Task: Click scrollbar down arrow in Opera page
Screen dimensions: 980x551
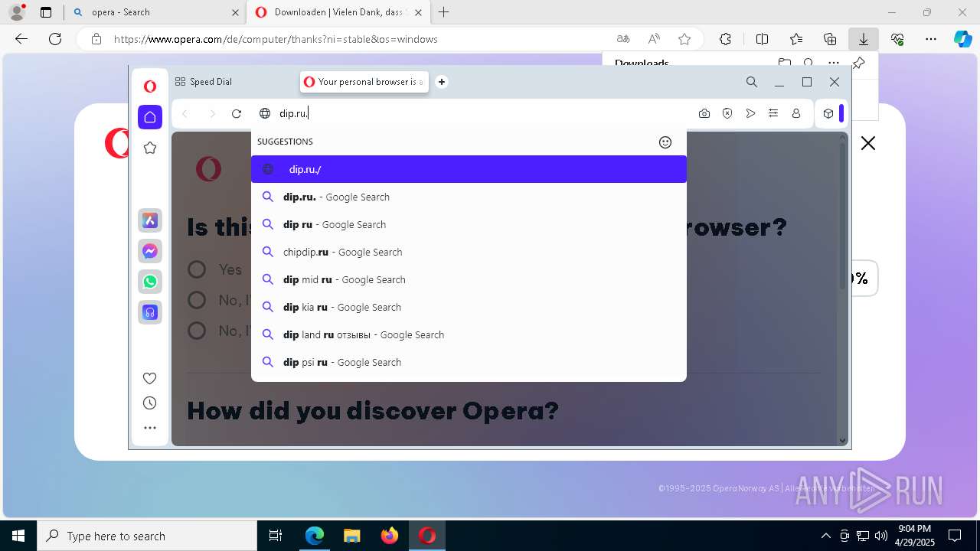Action: point(843,441)
